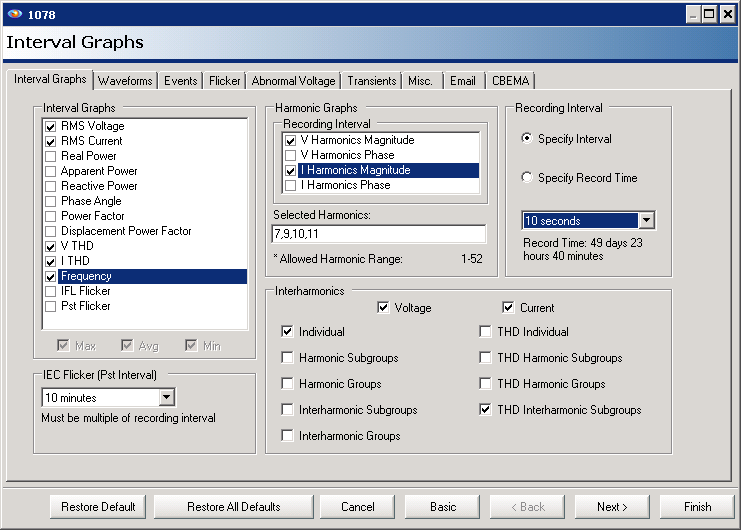Enable Interharmonic Subgroups checkbox
The width and height of the screenshot is (741, 530).
pos(287,410)
